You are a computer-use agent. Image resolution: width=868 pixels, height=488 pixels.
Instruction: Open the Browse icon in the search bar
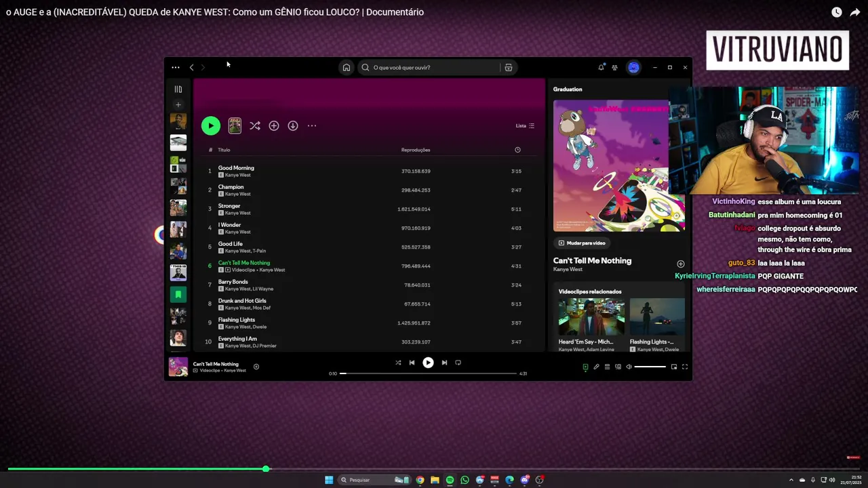click(x=508, y=67)
